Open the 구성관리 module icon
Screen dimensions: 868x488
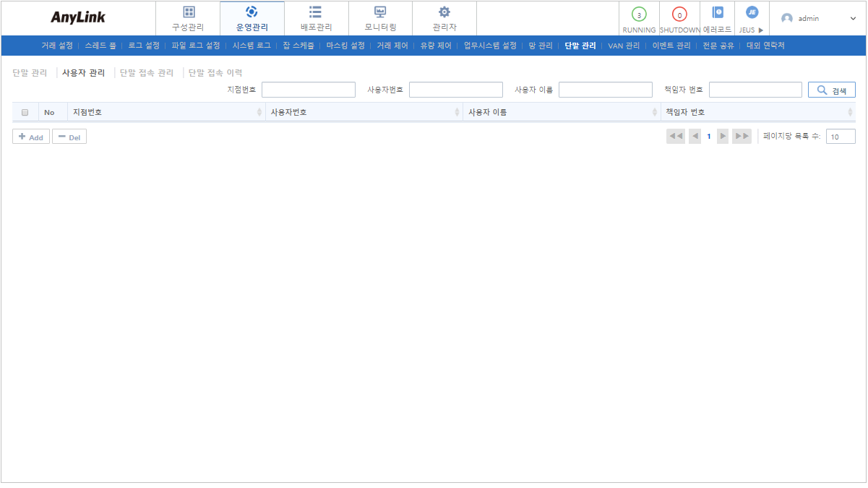188,18
